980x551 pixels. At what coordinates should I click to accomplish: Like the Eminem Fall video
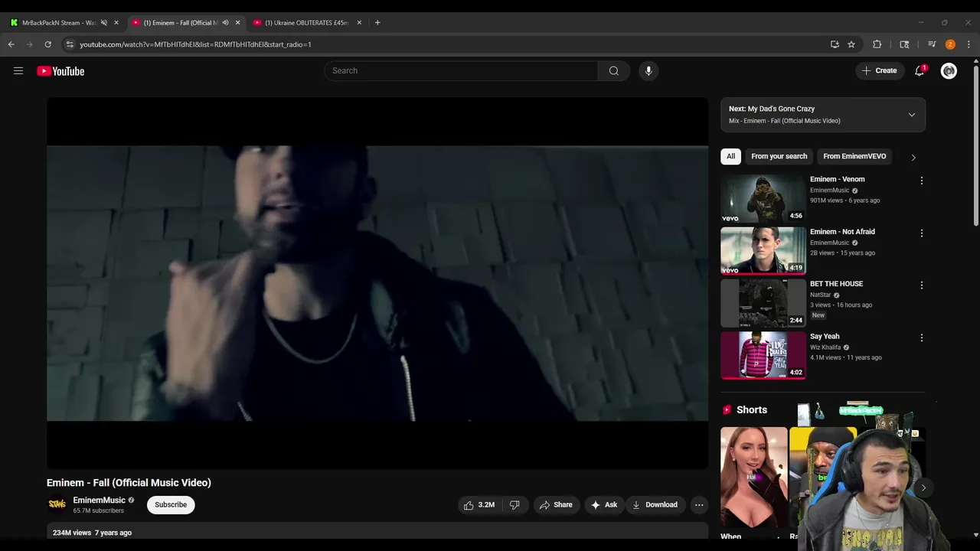coord(479,505)
